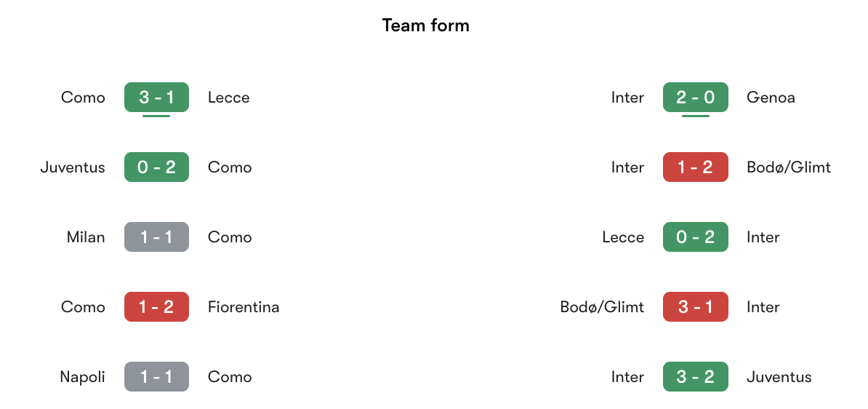Open the Milan team name

(x=86, y=237)
